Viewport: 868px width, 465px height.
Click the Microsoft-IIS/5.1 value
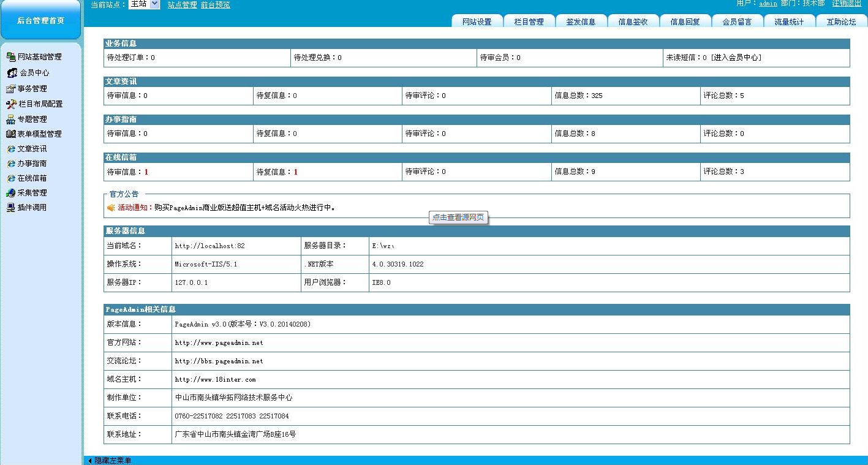click(206, 265)
